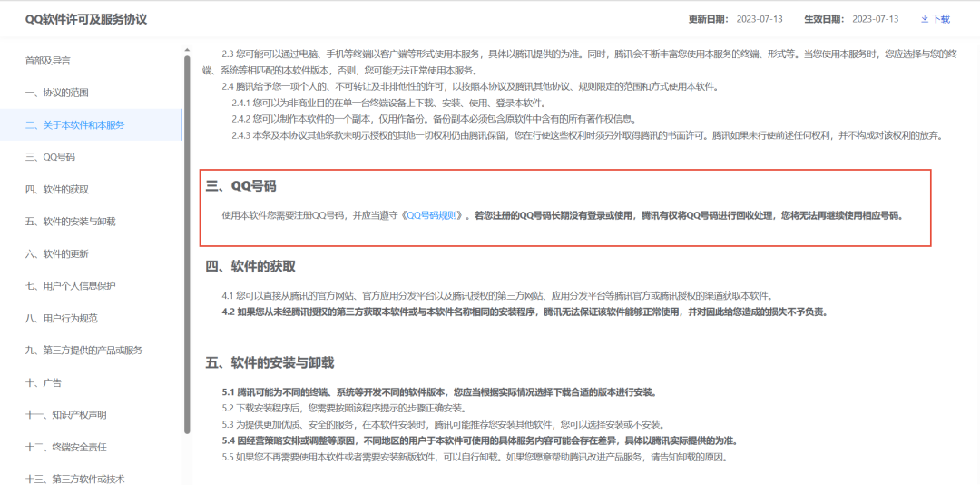Navigate to 十一、知识产权声明 section

coord(65,415)
